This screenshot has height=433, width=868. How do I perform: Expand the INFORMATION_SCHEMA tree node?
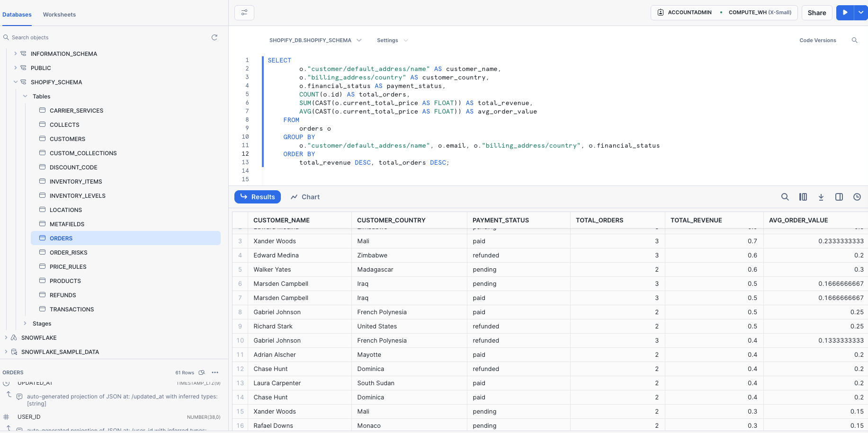(x=16, y=53)
